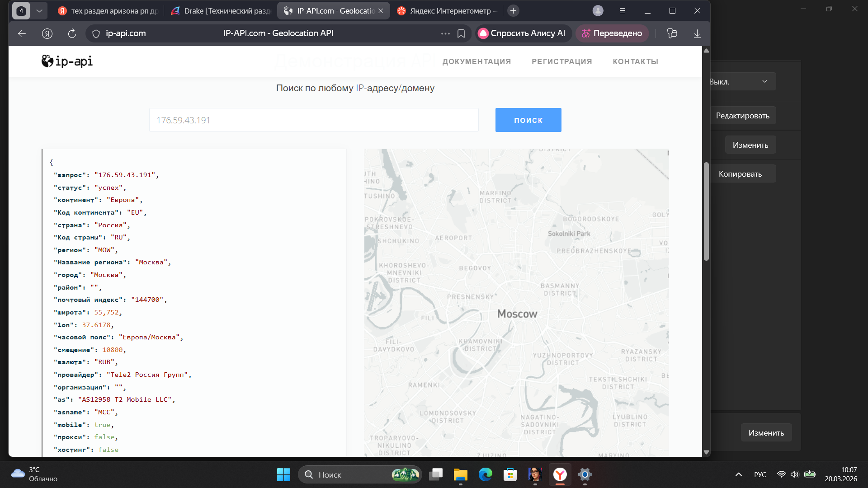The width and height of the screenshot is (868, 488).
Task: Toggle the РУС input language indicator
Action: [760, 474]
